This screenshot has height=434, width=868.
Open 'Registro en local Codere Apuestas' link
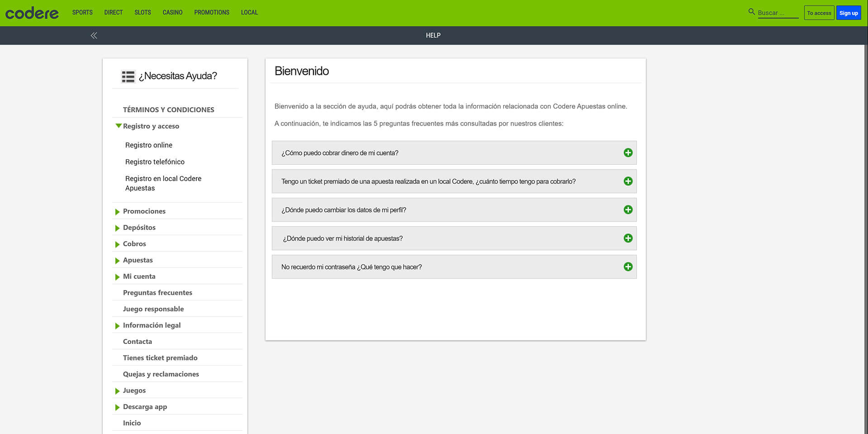(x=163, y=183)
